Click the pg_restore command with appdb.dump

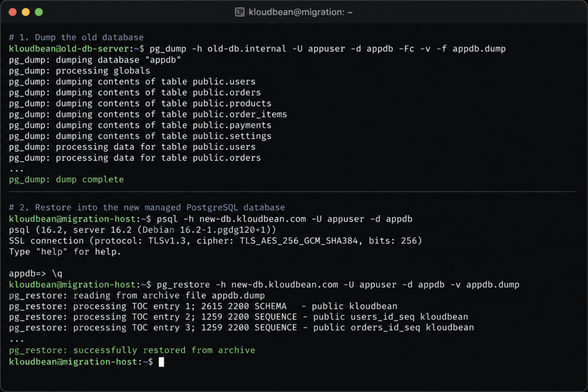click(338, 285)
